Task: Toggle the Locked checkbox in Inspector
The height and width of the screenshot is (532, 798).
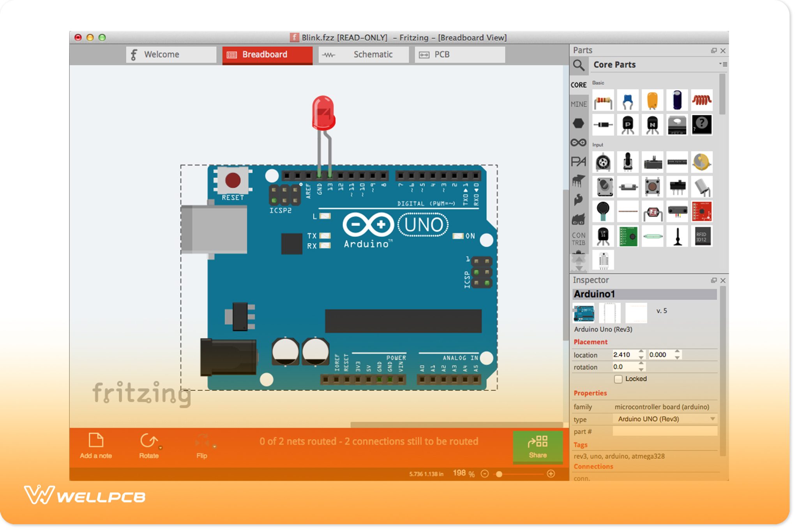Action: [x=618, y=379]
